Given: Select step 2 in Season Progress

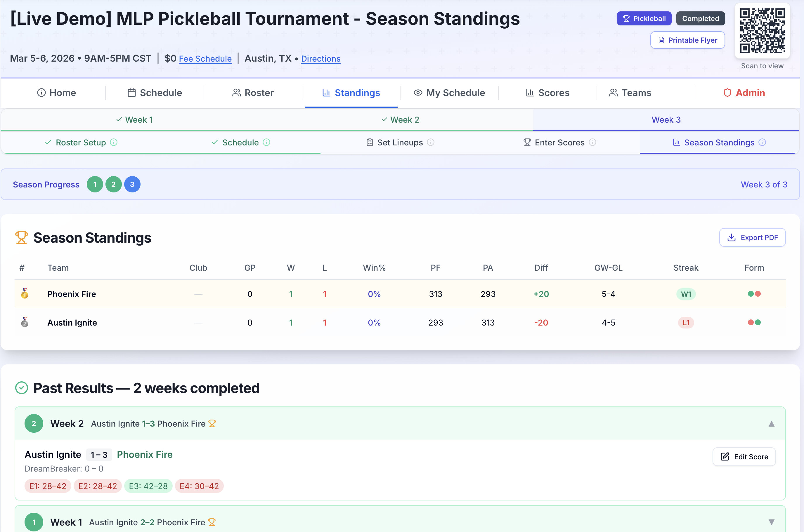Looking at the screenshot, I should pos(114,184).
